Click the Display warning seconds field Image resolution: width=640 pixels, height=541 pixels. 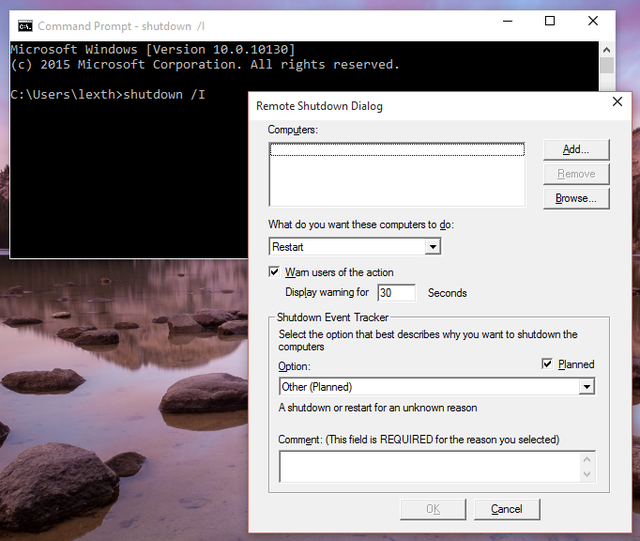click(x=396, y=293)
